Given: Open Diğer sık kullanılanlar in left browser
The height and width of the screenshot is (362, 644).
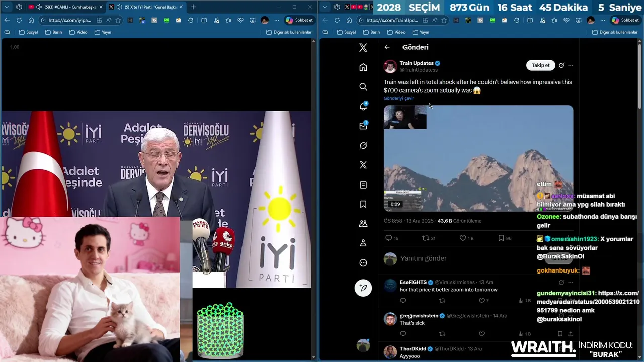Looking at the screenshot, I should coord(289,32).
